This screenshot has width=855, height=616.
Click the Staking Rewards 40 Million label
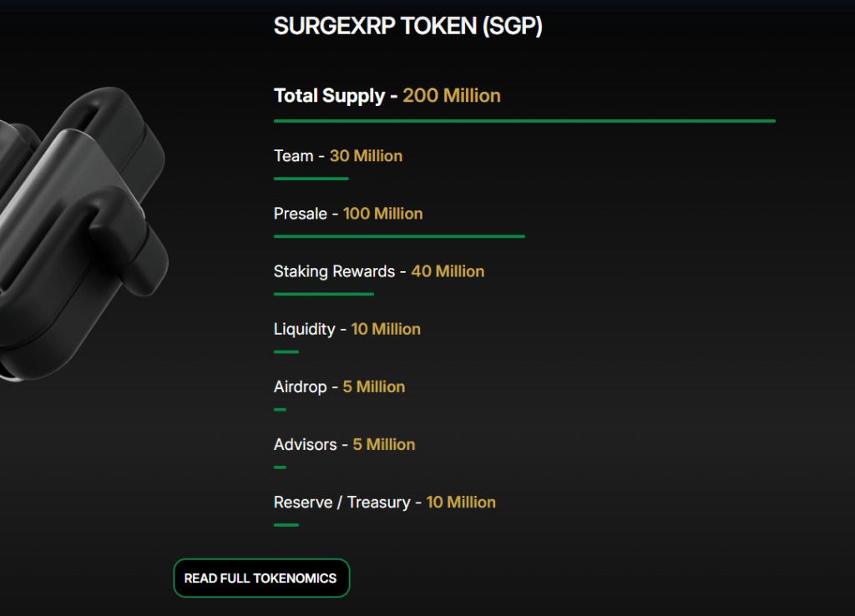tap(379, 271)
